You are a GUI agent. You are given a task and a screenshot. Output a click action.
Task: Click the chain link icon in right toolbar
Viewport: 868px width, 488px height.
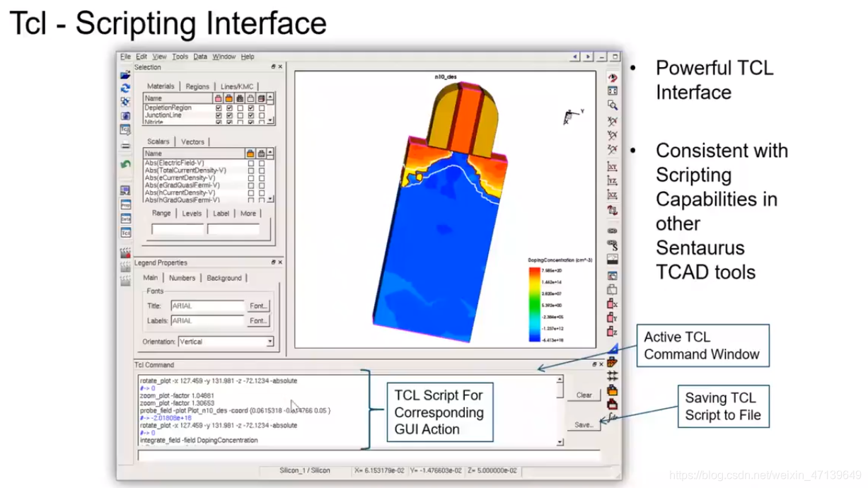pos(613,231)
